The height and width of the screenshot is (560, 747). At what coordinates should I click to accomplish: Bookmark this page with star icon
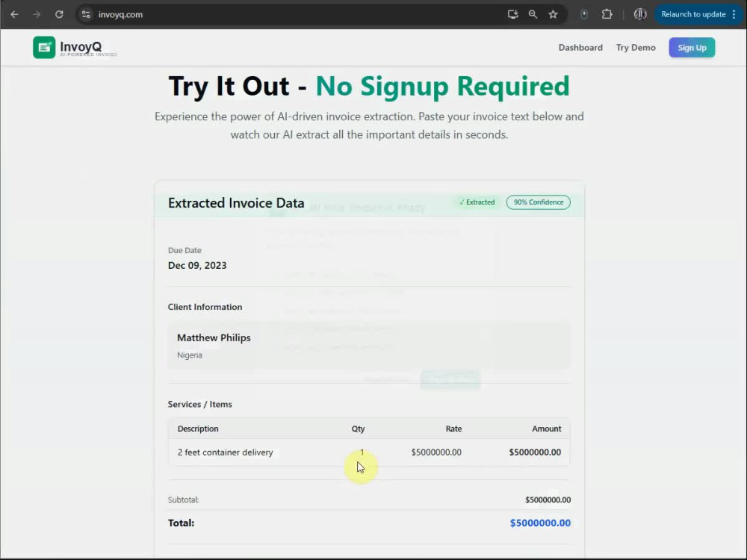tap(553, 14)
